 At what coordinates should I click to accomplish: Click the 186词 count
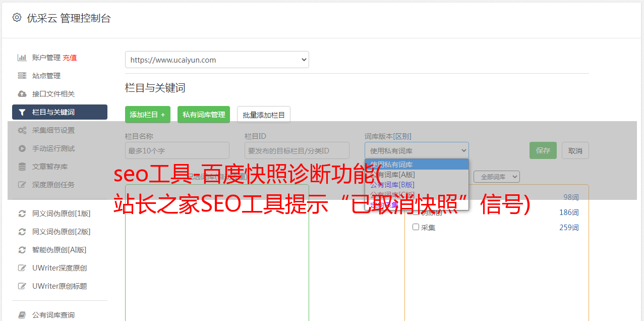(x=569, y=212)
